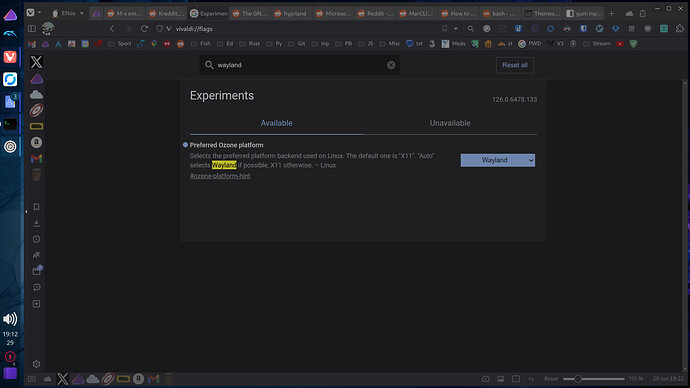This screenshot has height=388, width=690.
Task: Open the History panel clock icon
Action: tap(37, 239)
